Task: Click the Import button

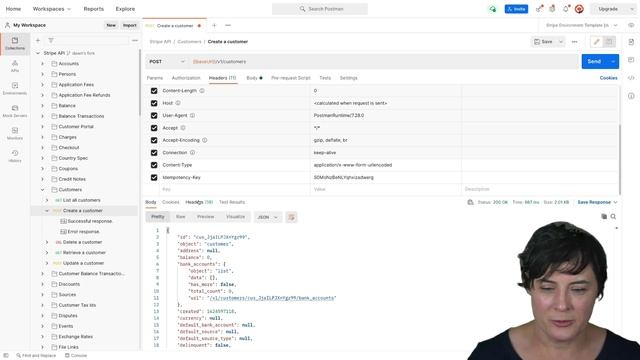Action: click(130, 25)
